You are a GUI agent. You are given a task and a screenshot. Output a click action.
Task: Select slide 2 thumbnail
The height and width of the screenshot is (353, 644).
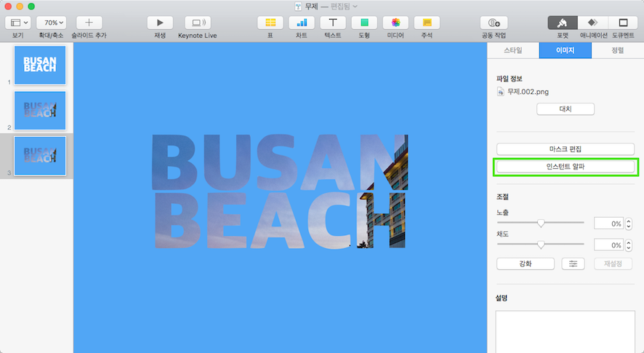pyautogui.click(x=40, y=111)
